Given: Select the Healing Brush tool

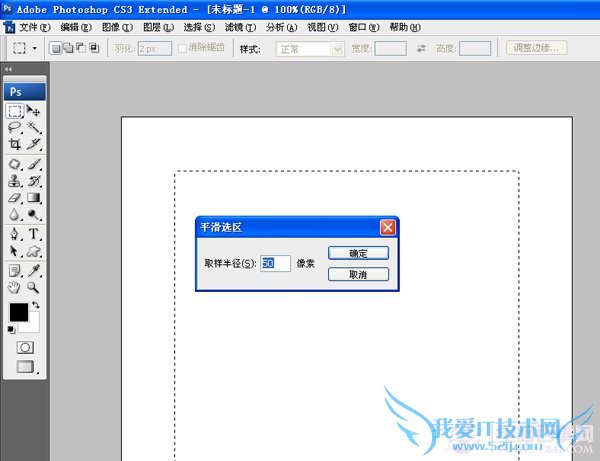Looking at the screenshot, I should [x=15, y=164].
